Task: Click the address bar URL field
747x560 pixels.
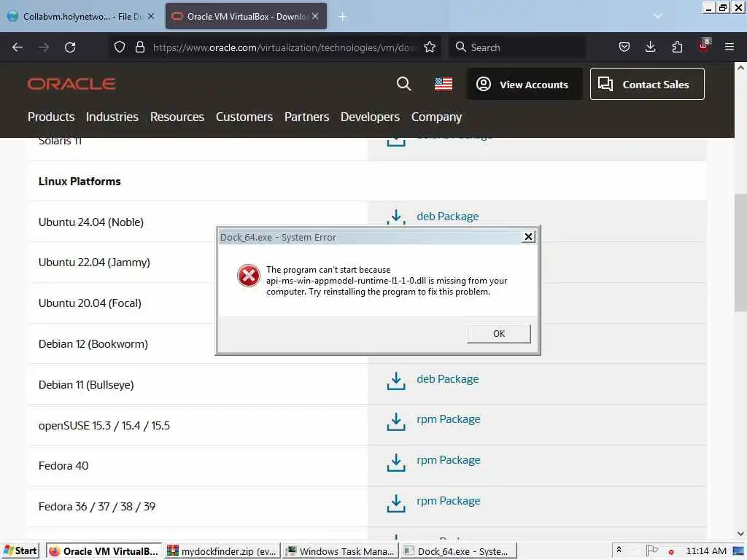Action: [284, 47]
